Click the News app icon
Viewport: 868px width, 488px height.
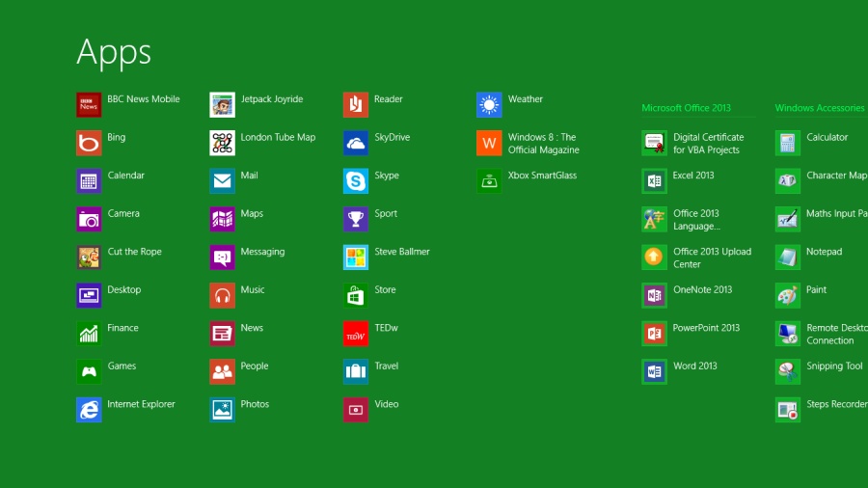(222, 334)
